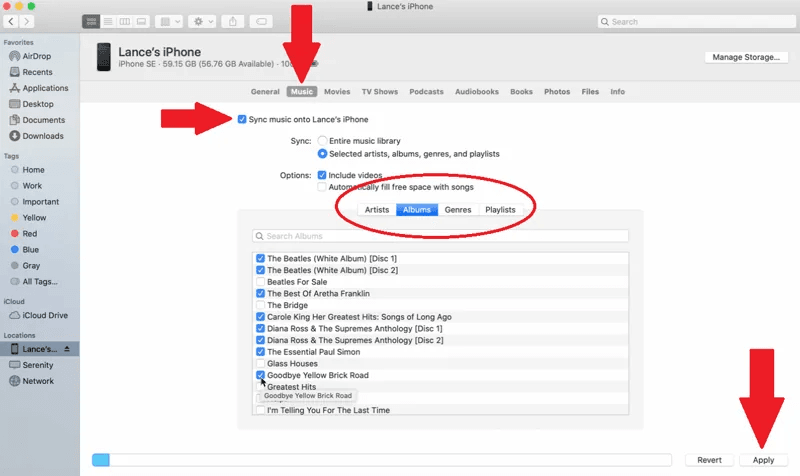The image size is (800, 476).
Task: Go forward with the toolbar forward arrow
Action: click(27, 21)
